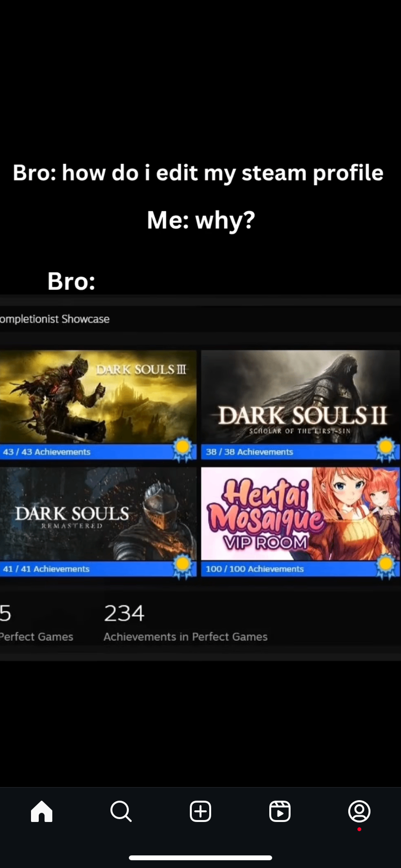This screenshot has height=868, width=401.
Task: Click the ribbon badge on Dark Souls Remastered
Action: point(183,567)
